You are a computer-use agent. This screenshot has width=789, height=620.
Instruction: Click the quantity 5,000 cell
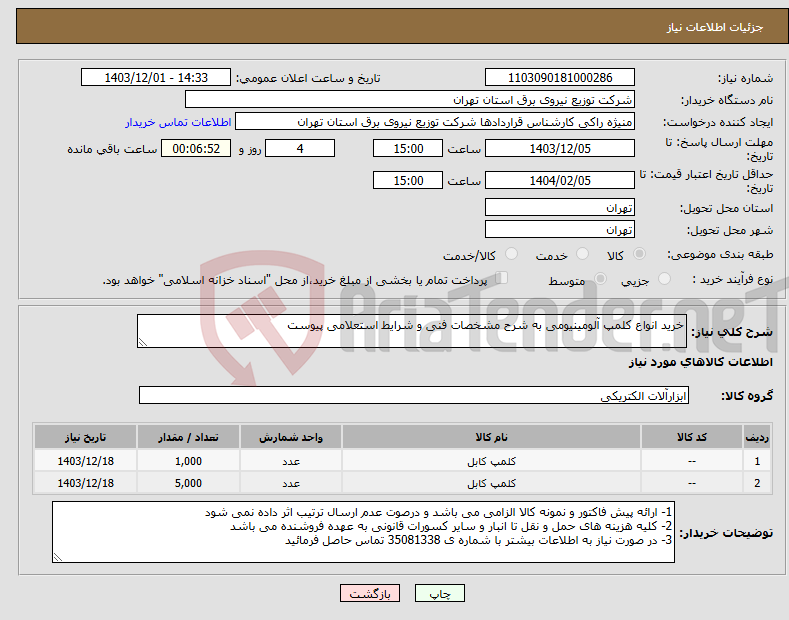(x=188, y=483)
